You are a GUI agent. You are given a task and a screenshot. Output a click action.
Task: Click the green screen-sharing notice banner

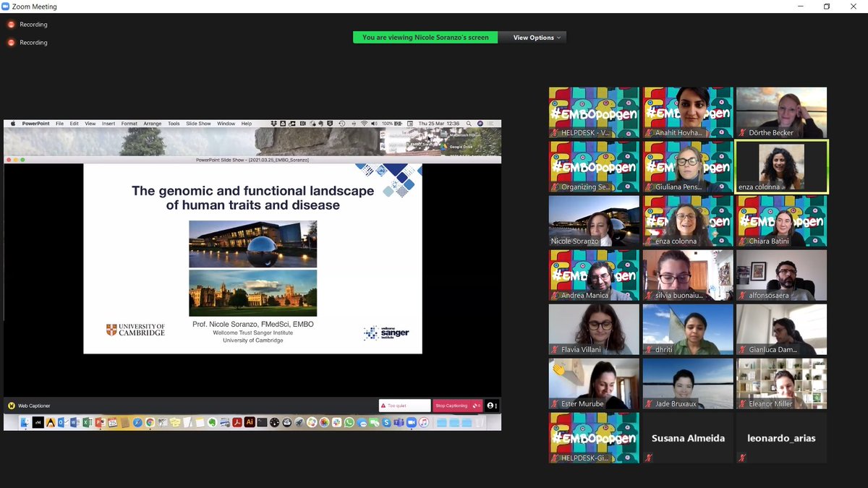tap(425, 38)
